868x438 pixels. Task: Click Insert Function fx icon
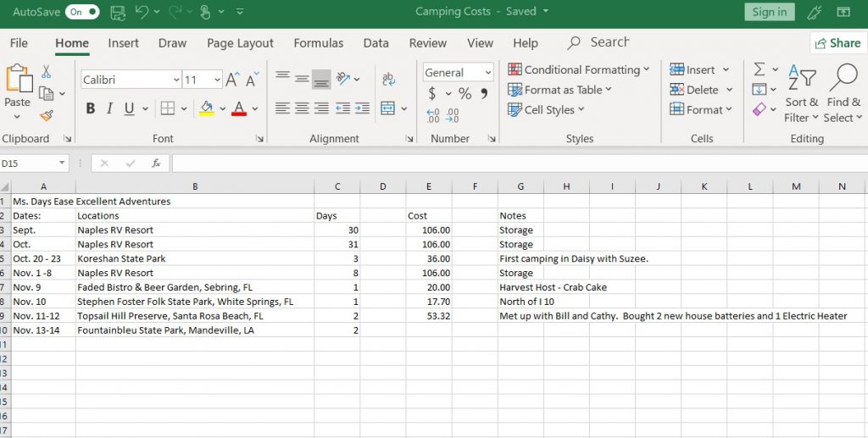(x=156, y=164)
